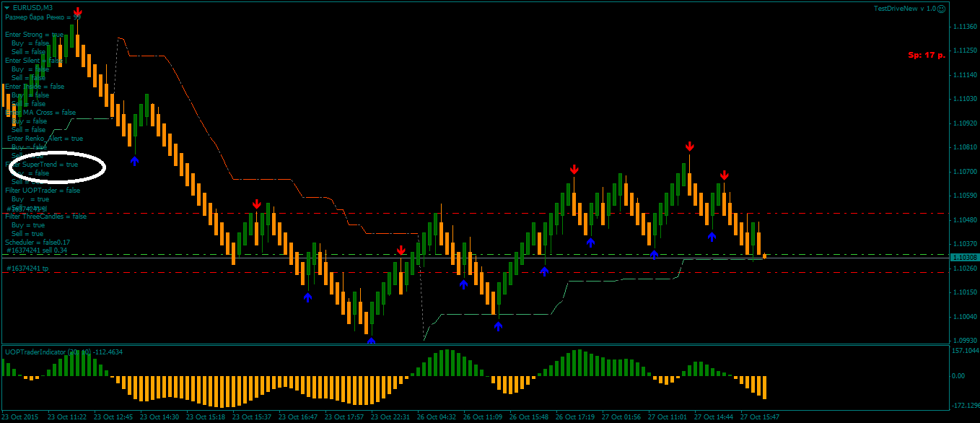This screenshot has width=980, height=423.
Task: Click price scale value 1.10150
Action: pyautogui.click(x=965, y=292)
